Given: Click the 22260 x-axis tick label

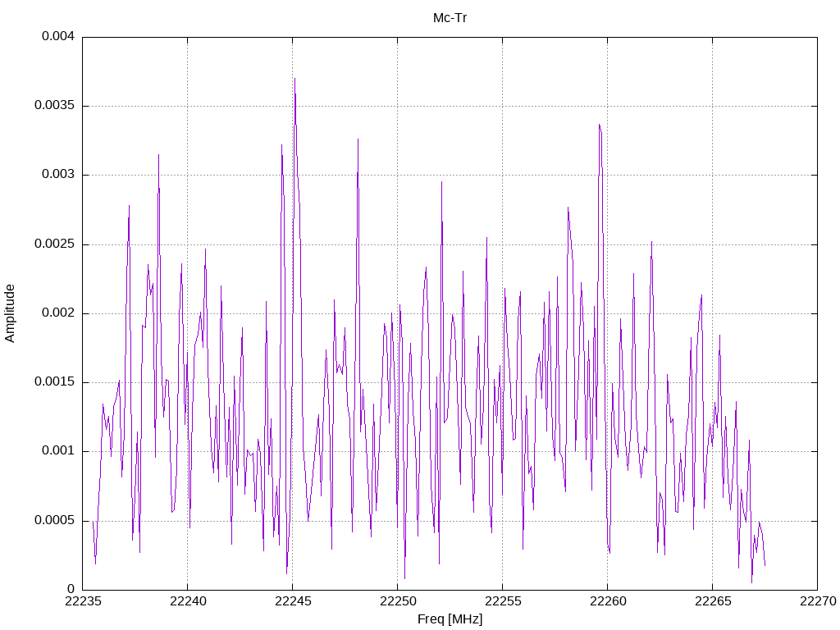Looking at the screenshot, I should pyautogui.click(x=608, y=601).
